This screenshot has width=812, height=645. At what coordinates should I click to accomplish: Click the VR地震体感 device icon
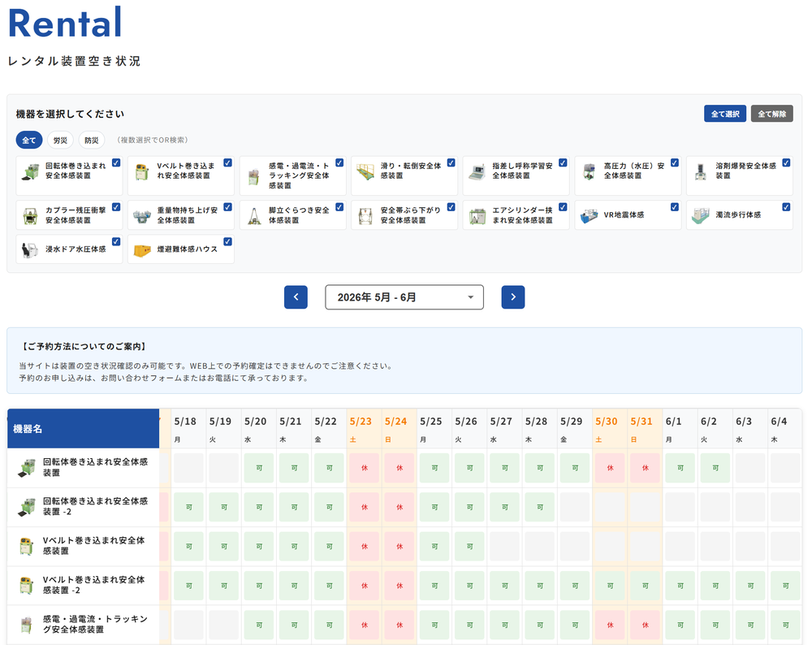[x=590, y=216]
